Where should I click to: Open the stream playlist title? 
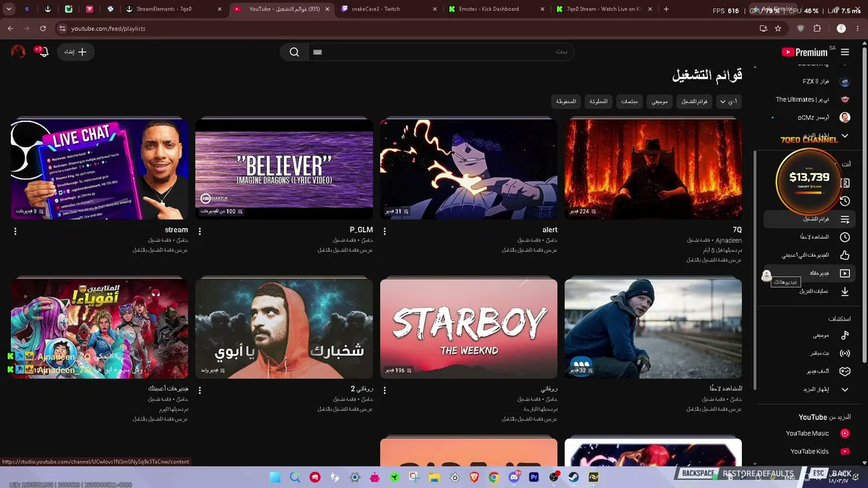click(x=176, y=230)
